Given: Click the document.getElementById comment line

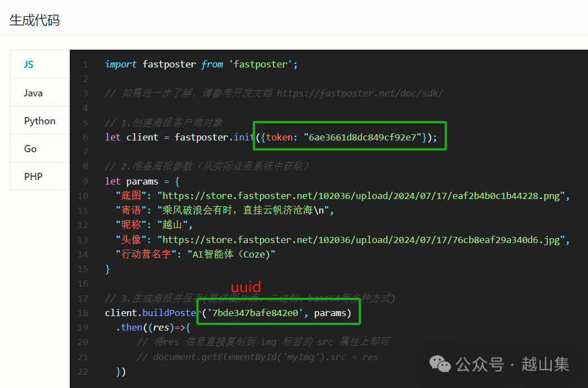Looking at the screenshot, I should coord(258,357).
